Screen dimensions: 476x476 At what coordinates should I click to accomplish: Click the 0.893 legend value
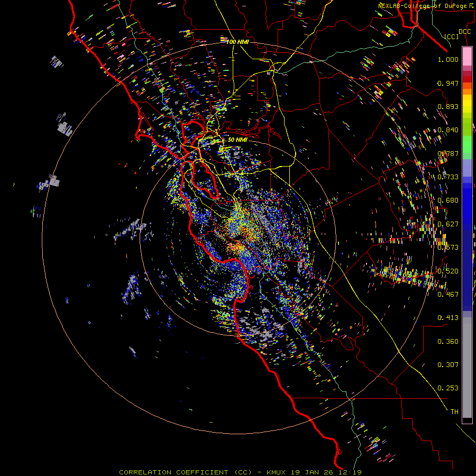tap(448, 106)
